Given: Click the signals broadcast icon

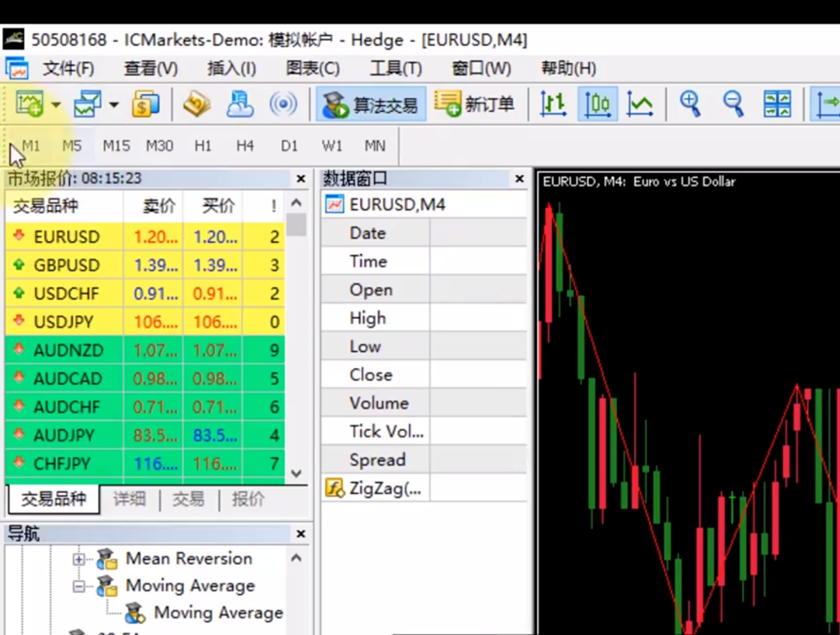Looking at the screenshot, I should tap(283, 104).
